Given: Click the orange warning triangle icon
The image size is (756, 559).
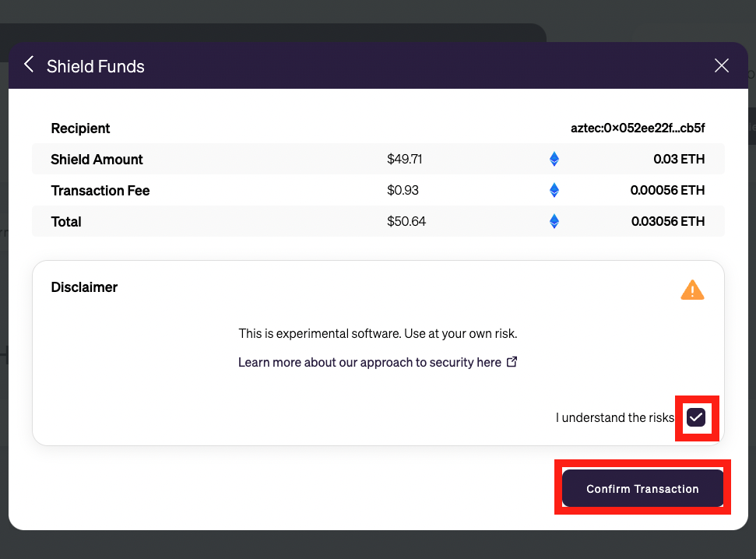Looking at the screenshot, I should (692, 290).
